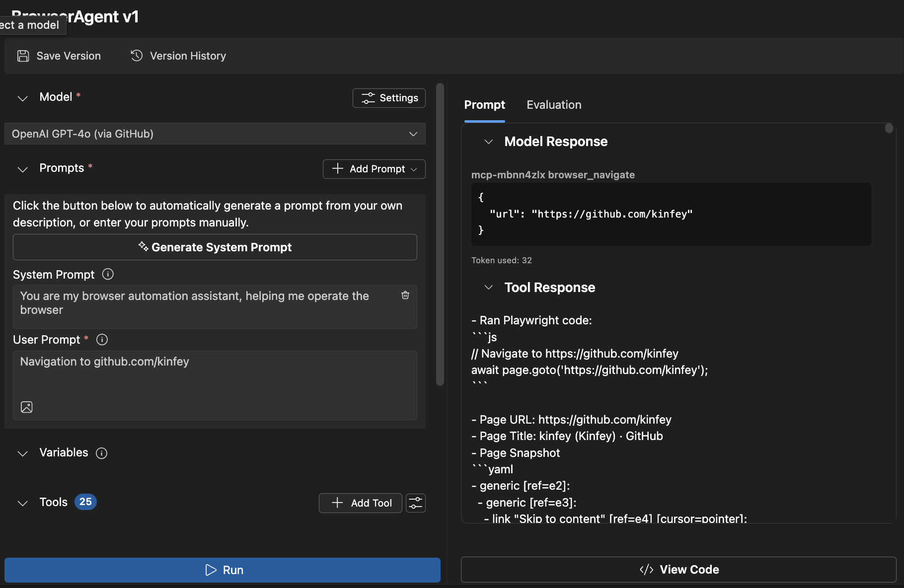The height and width of the screenshot is (588, 904).
Task: Click the 'Page Snapshot' line
Action: (x=516, y=453)
